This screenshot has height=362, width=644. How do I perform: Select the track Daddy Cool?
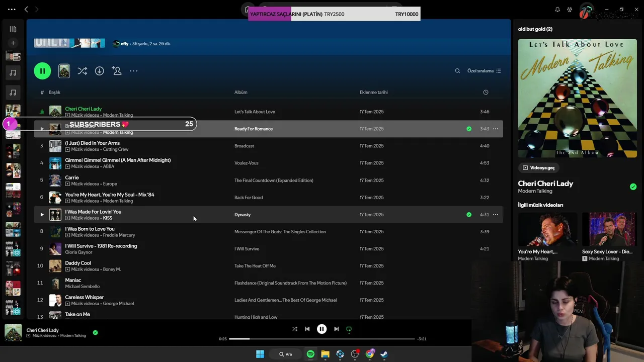pyautogui.click(x=78, y=263)
